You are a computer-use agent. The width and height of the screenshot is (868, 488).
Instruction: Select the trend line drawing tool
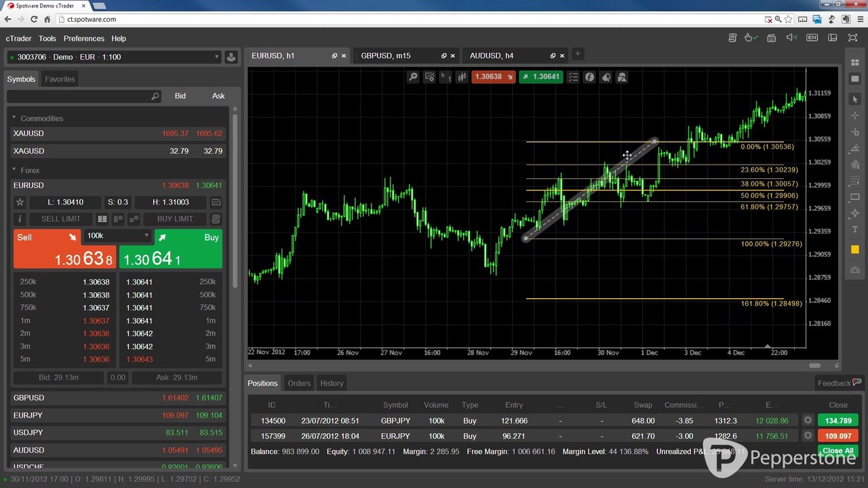(x=855, y=148)
